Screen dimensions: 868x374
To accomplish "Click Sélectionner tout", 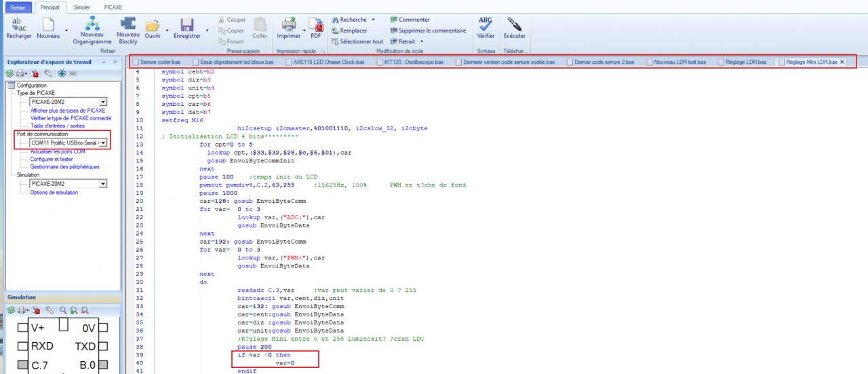I will [x=357, y=41].
